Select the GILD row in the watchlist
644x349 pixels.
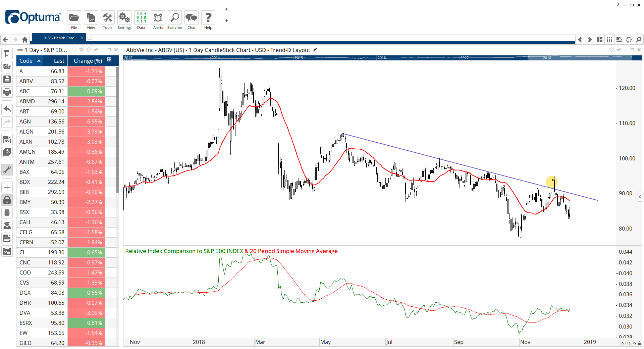coord(66,343)
